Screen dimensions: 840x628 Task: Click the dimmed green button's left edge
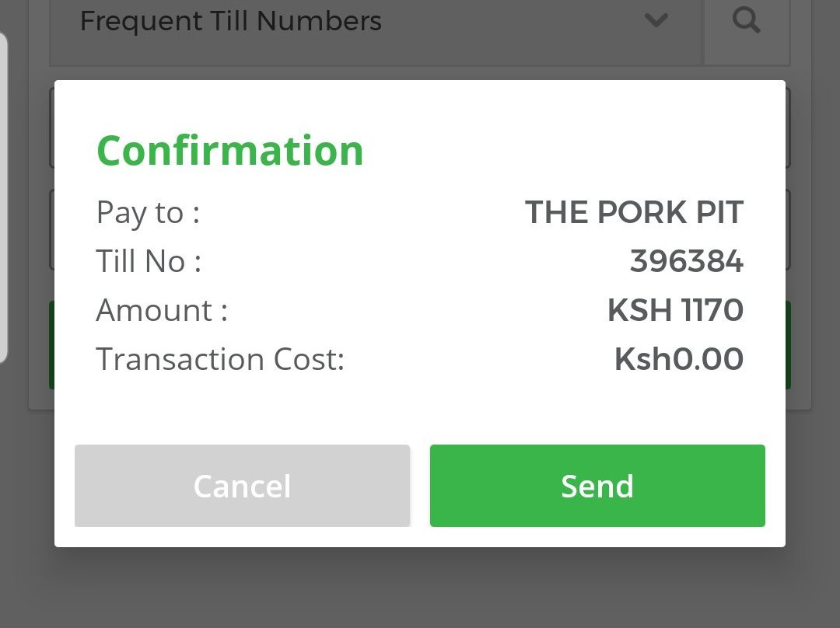pos(51,344)
